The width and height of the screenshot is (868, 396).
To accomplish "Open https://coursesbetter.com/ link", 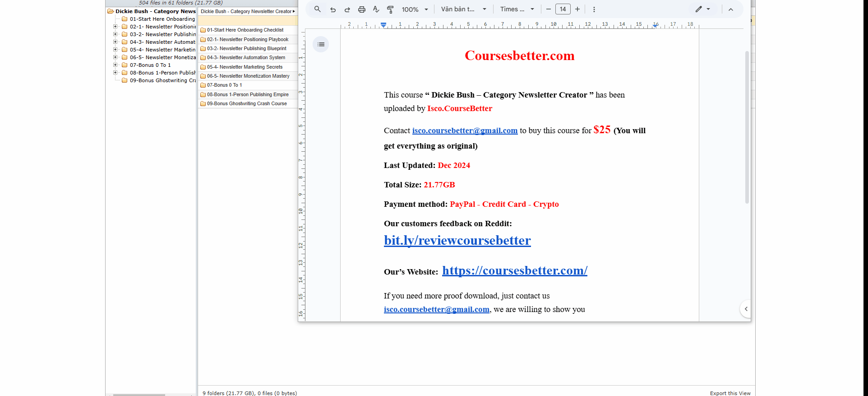I will click(515, 270).
